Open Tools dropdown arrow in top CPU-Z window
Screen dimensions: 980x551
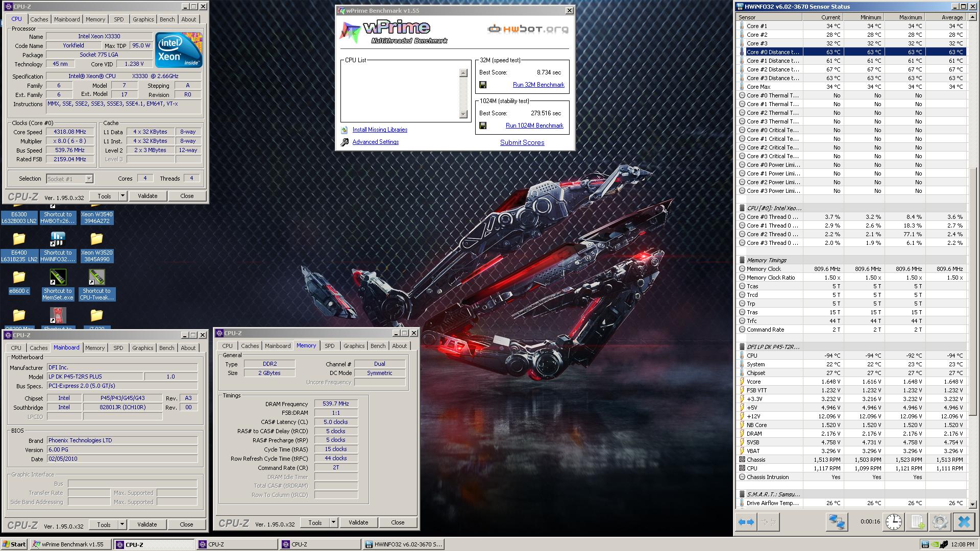[122, 196]
